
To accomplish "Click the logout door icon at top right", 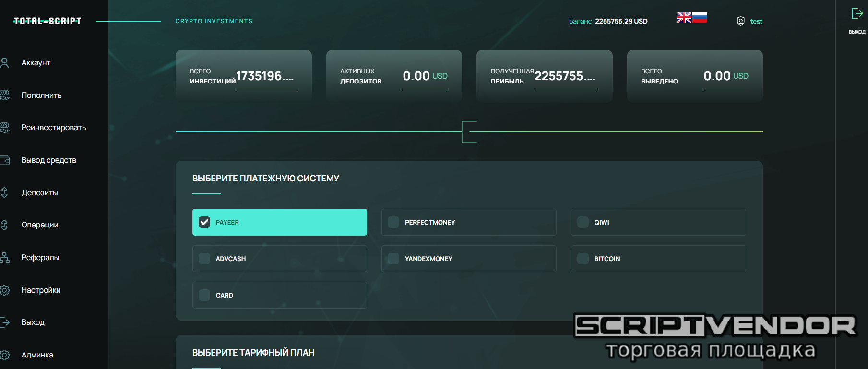I will point(857,13).
